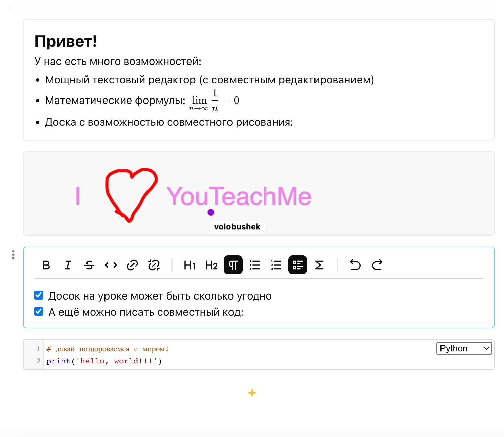Select the bullet list icon
Screen dimensions: 504x437
click(x=255, y=265)
